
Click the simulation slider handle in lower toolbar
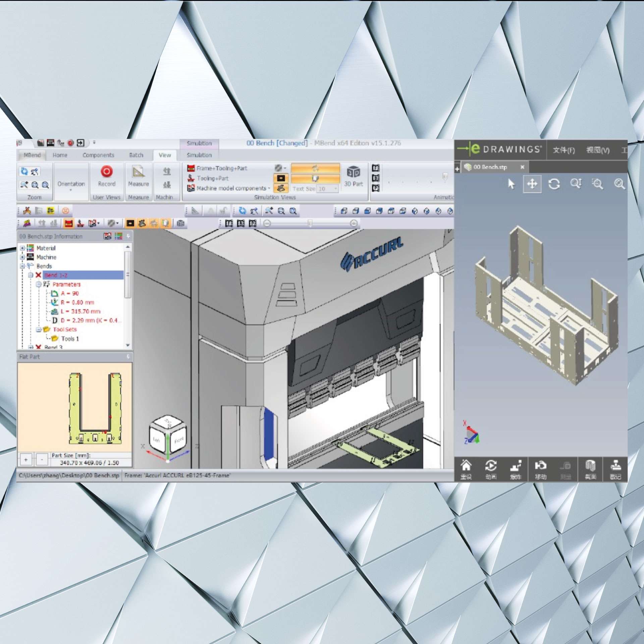[310, 223]
